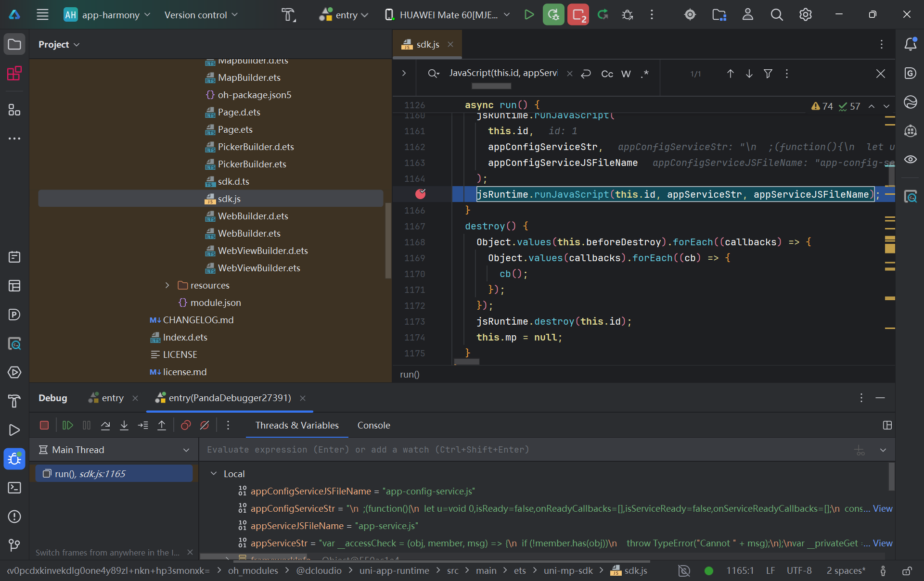
Task: Click the Step Out arrow icon
Action: [x=162, y=425]
